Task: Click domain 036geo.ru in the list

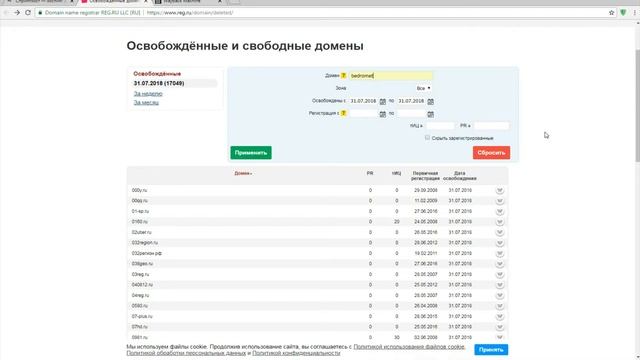Action: pyautogui.click(x=142, y=264)
